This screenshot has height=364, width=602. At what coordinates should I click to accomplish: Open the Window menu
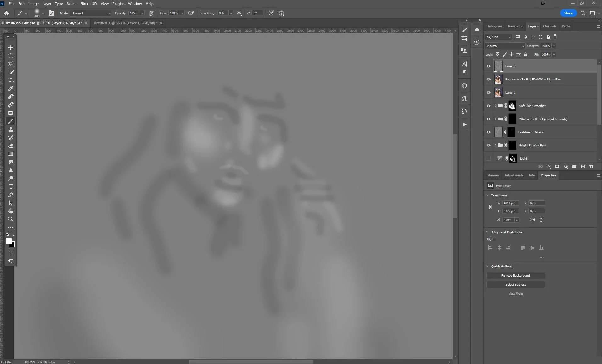tap(135, 4)
